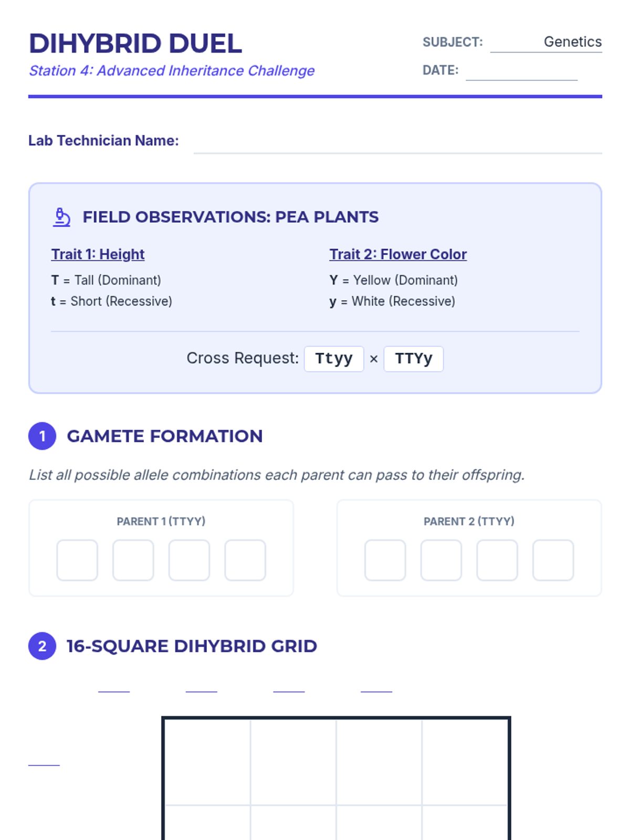Click Parent 2's first gamete box
The image size is (630, 840).
click(x=385, y=560)
